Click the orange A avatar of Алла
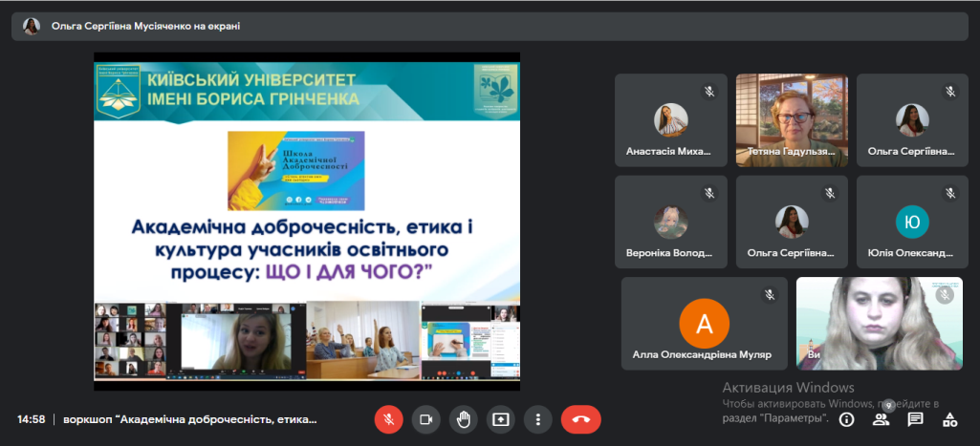980x446 pixels. click(704, 324)
